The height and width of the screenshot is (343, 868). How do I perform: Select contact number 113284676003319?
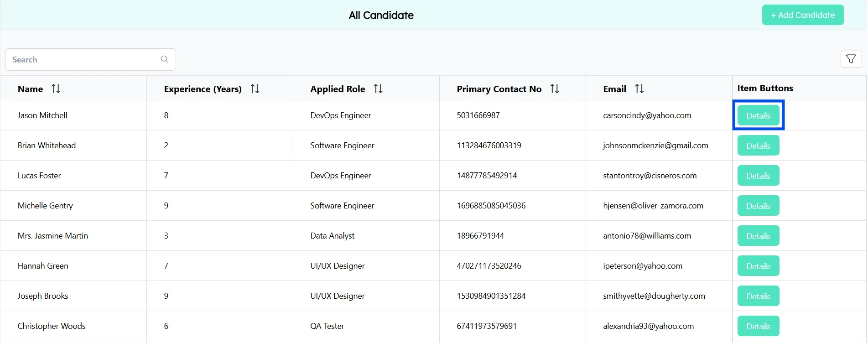pos(489,146)
